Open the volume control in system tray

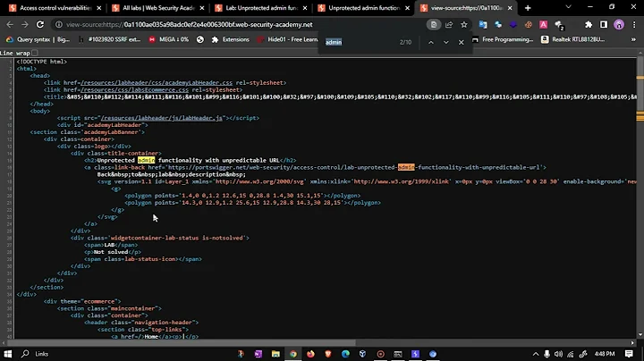[x=558, y=354]
